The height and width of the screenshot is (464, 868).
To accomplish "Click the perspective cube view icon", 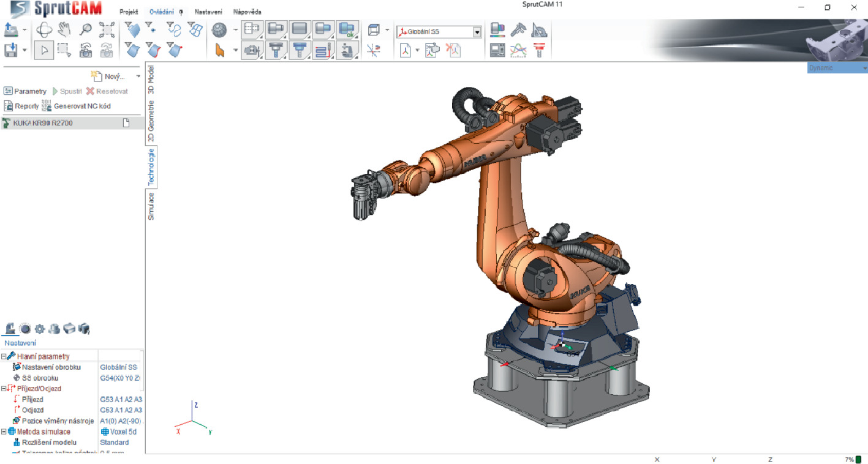I will point(374,29).
